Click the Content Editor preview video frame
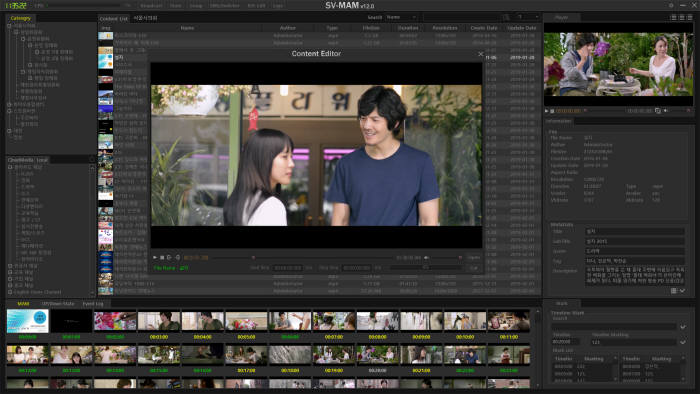700x394 pixels. [316, 155]
